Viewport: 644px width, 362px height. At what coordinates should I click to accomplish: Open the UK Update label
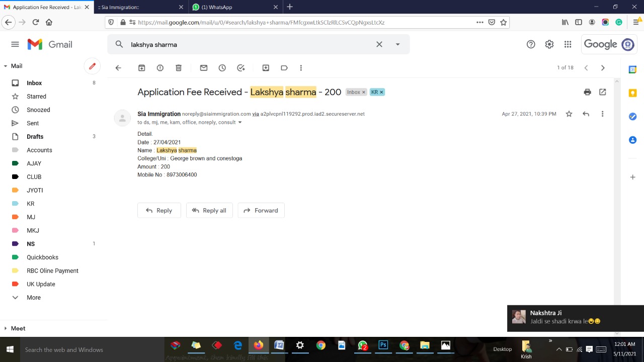[x=41, y=284]
